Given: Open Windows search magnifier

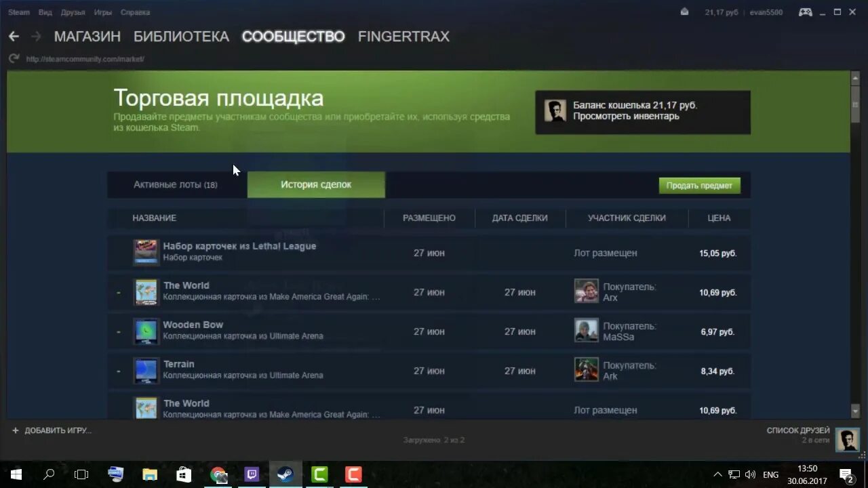Looking at the screenshot, I should point(49,474).
